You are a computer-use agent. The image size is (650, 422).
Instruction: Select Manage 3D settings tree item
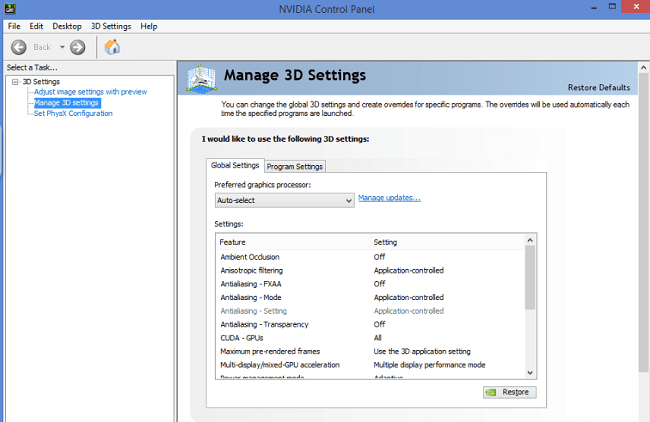[67, 102]
